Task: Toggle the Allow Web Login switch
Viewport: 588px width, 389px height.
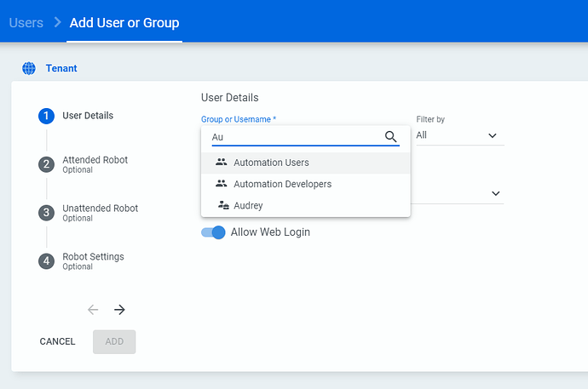Action: pos(213,232)
